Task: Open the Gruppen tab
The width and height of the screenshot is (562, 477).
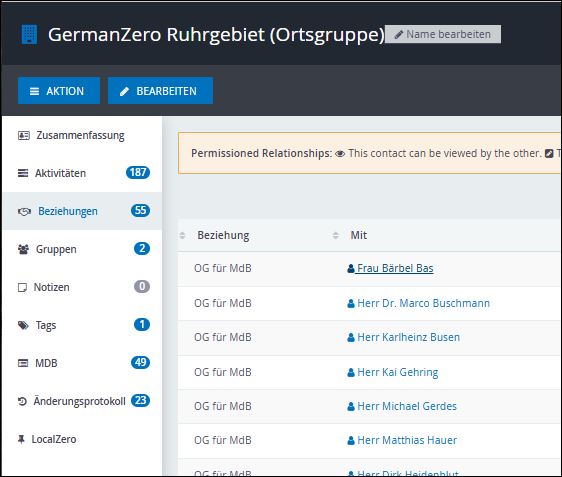Action: coord(82,249)
